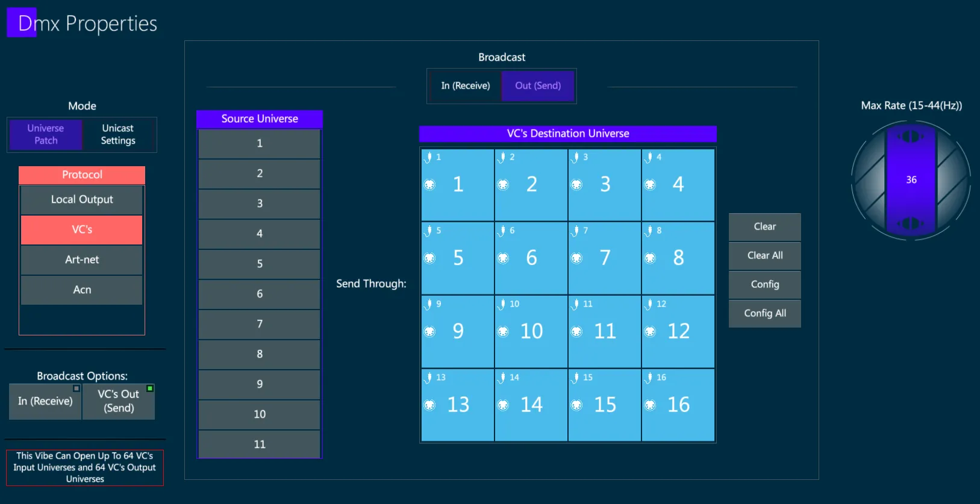Decrease Max Rate with the dial's bottom knob
This screenshot has height=504, width=980.
click(911, 223)
